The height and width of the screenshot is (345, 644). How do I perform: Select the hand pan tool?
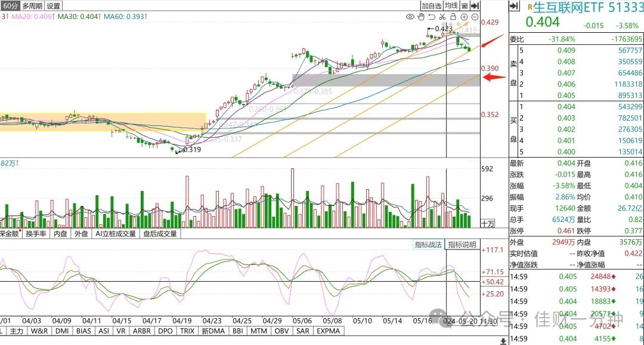[421, 17]
